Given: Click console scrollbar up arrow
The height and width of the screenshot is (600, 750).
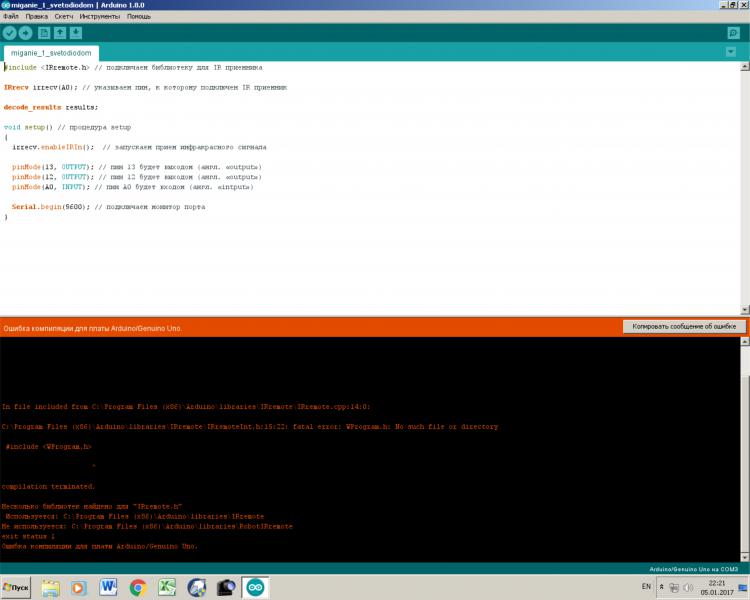Looking at the screenshot, I should (745, 342).
